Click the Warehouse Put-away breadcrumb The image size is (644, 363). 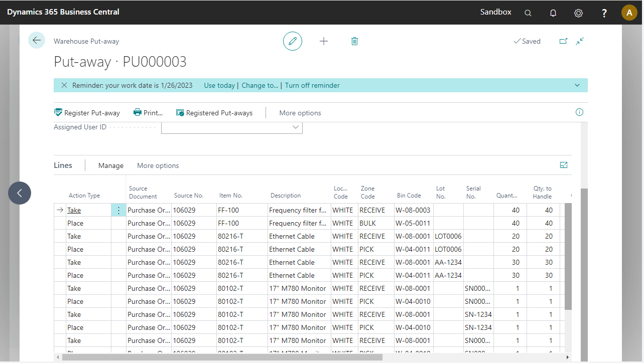[86, 41]
